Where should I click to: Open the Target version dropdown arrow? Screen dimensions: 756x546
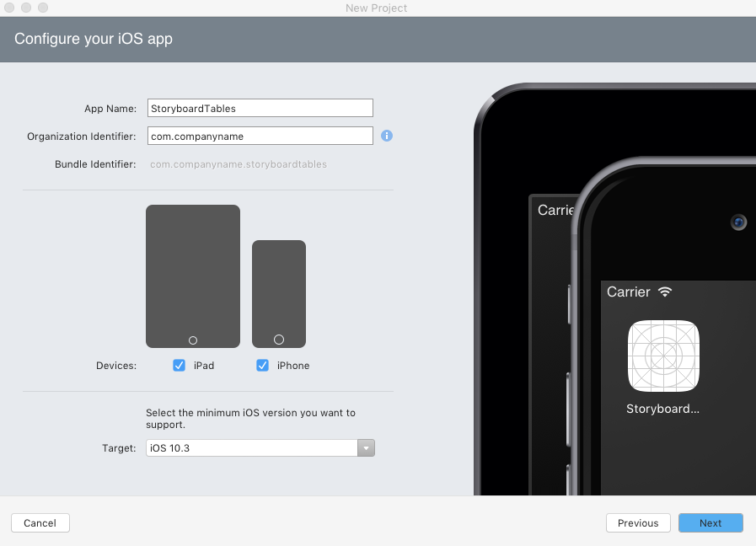(366, 447)
